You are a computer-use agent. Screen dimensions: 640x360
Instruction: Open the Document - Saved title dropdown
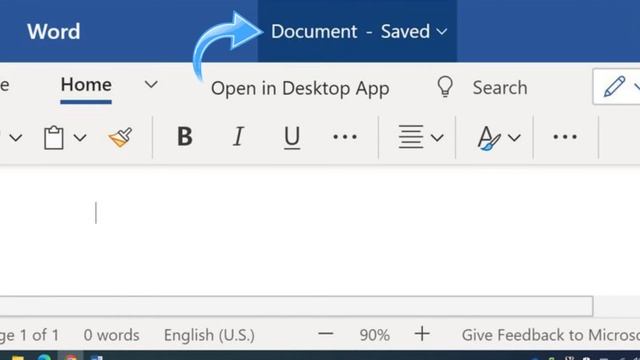[x=358, y=31]
